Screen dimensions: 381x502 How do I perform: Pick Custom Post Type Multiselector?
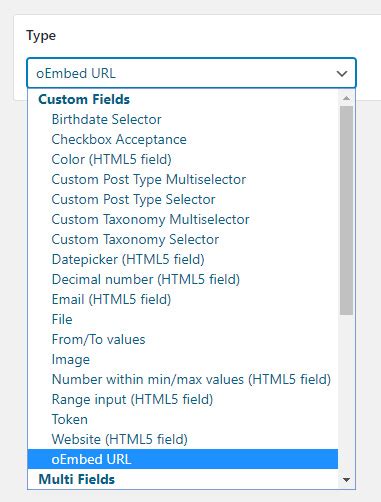click(183, 179)
